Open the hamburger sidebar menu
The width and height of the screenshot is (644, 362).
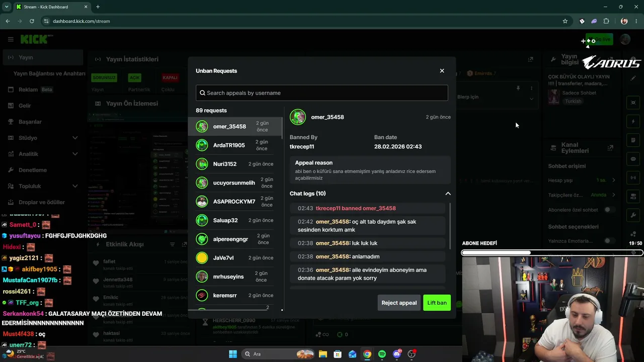coord(11,39)
